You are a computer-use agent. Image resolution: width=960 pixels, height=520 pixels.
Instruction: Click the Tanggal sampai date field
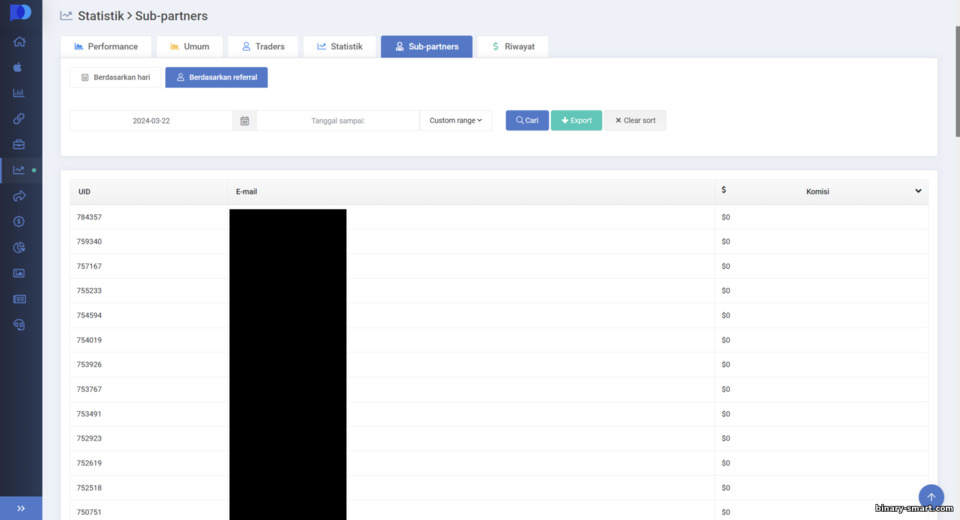point(338,121)
